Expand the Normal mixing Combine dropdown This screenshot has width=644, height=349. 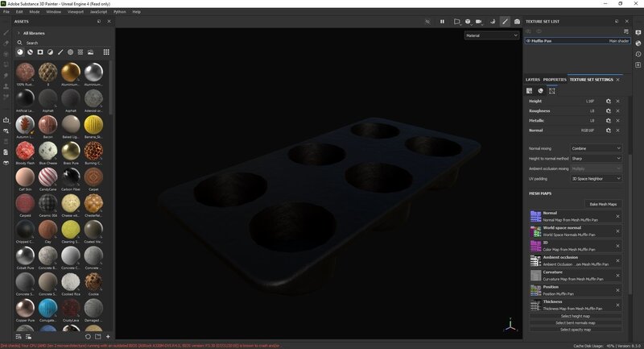596,148
